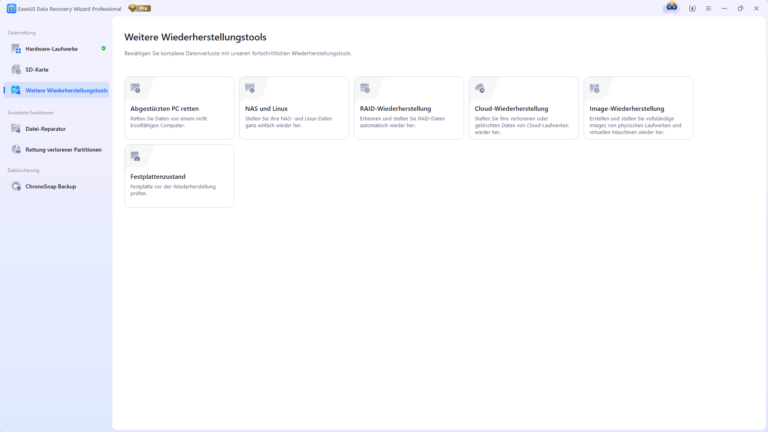
Task: Click the 'Erweiterte Funktionen' section label
Action: click(30, 113)
